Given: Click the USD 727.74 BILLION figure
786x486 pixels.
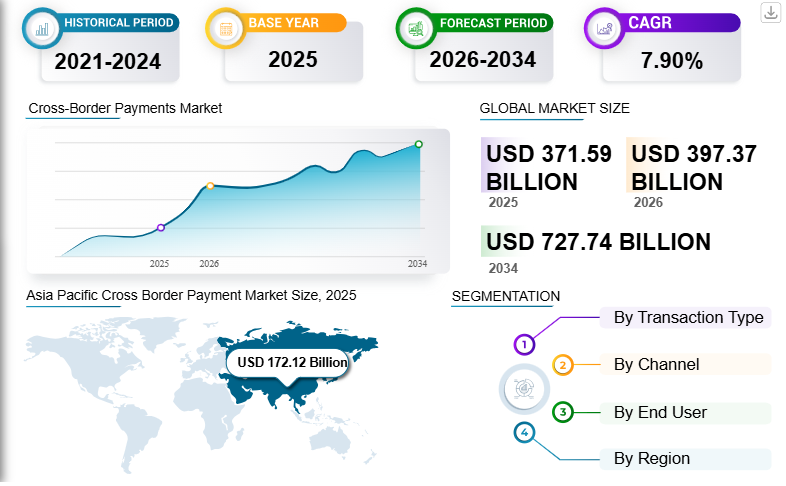Looking at the screenshot, I should tap(599, 242).
